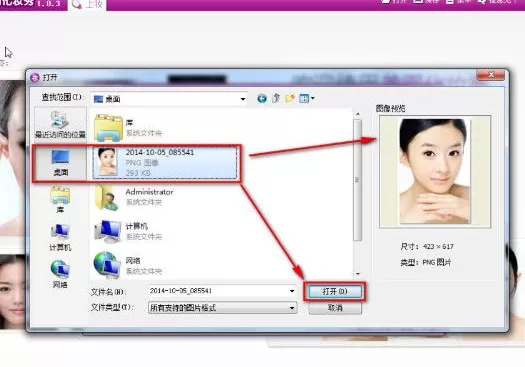525x367 pixels.
Task: Click the Administrator folder name text
Action: click(x=149, y=192)
